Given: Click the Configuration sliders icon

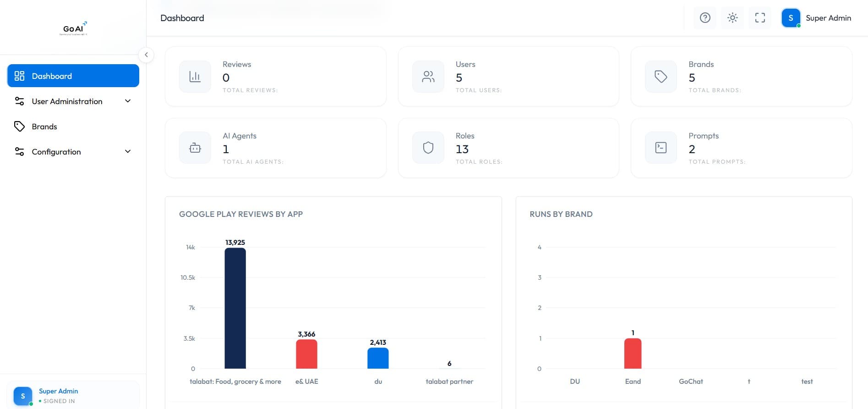Looking at the screenshot, I should [x=19, y=152].
